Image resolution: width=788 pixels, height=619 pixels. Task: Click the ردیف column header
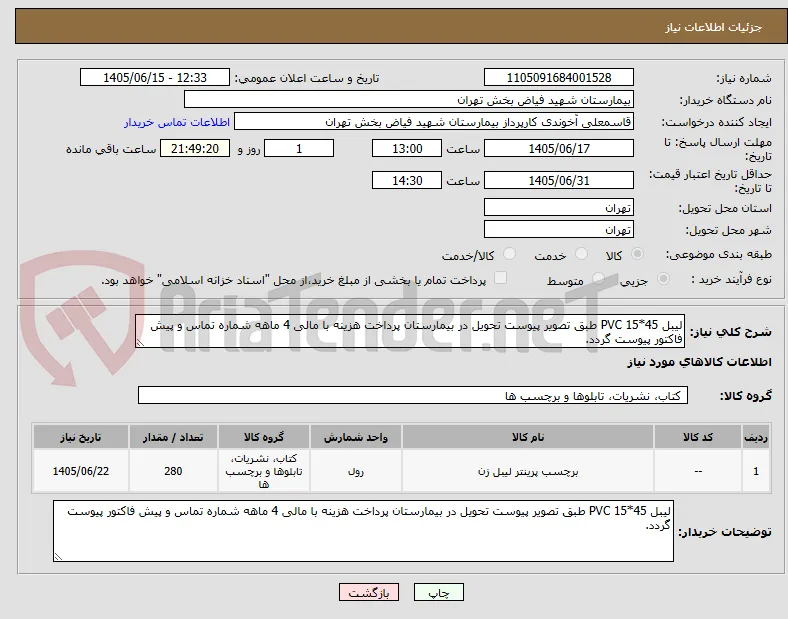point(756,437)
